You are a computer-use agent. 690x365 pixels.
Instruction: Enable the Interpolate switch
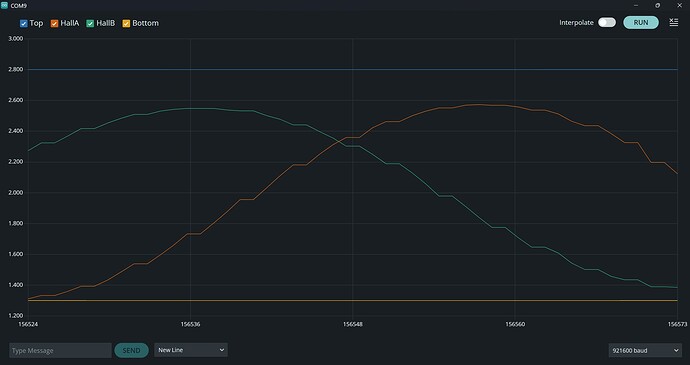pyautogui.click(x=607, y=22)
